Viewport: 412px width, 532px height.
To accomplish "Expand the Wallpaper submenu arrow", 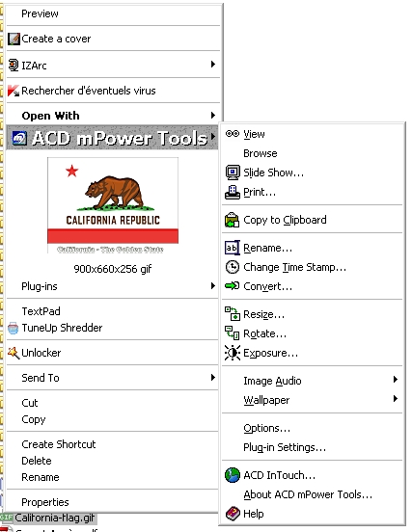I will pyautogui.click(x=396, y=398).
